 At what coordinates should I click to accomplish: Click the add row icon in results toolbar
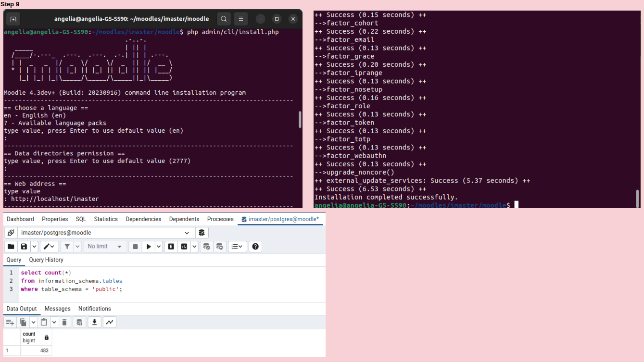10,322
